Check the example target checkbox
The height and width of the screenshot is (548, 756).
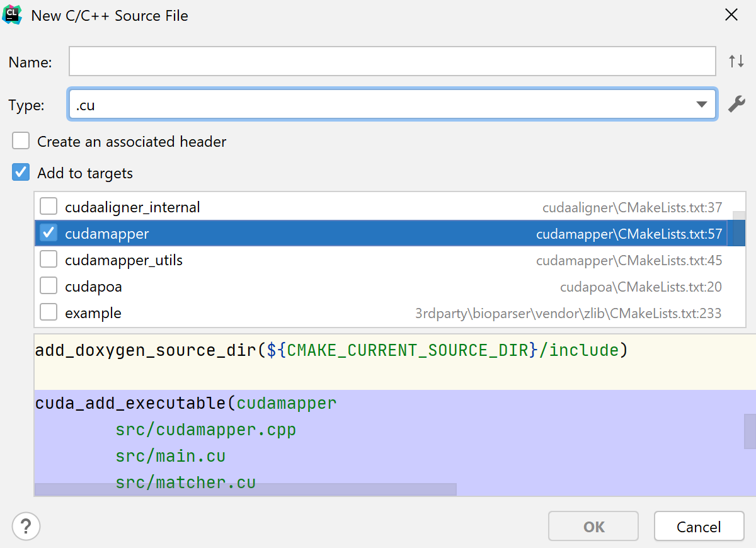point(49,312)
